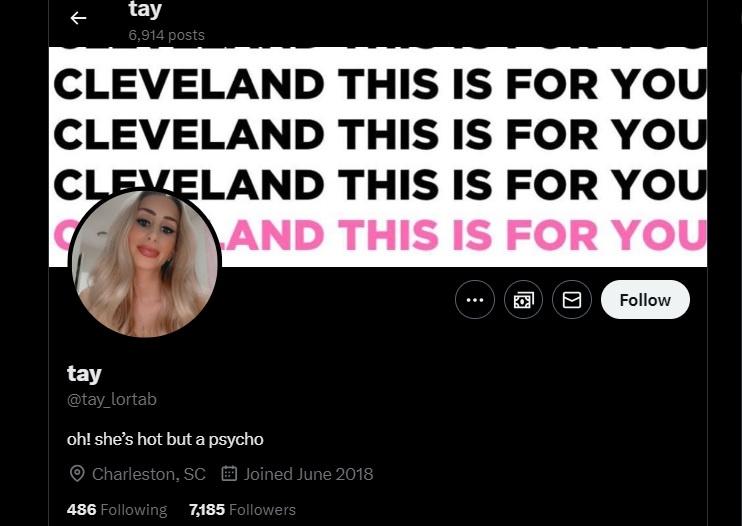This screenshot has height=526, width=742.
Task: Open the three-dots more options menu
Action: coord(475,299)
